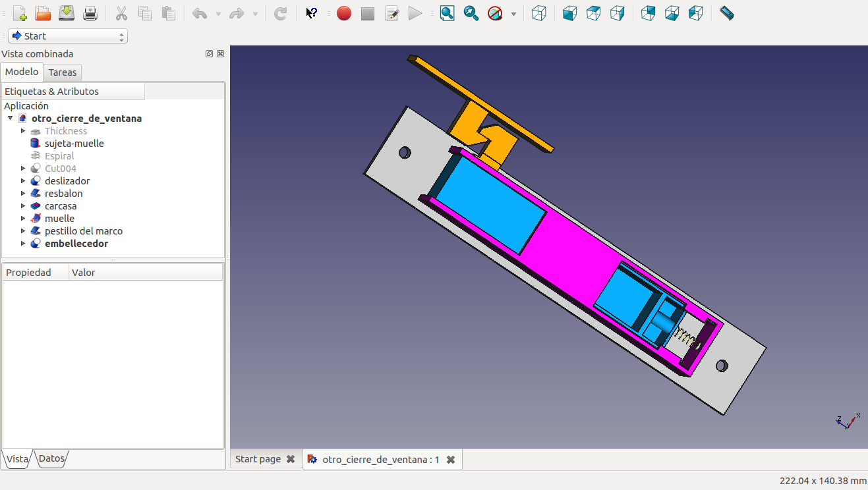Image resolution: width=868 pixels, height=490 pixels.
Task: Undock the Vista combinada panel
Action: [x=209, y=54]
